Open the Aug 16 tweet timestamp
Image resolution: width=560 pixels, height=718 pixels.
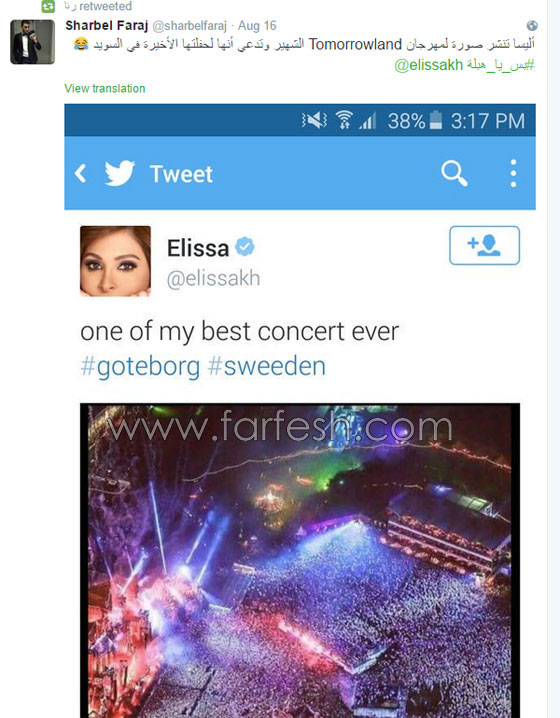(x=257, y=26)
